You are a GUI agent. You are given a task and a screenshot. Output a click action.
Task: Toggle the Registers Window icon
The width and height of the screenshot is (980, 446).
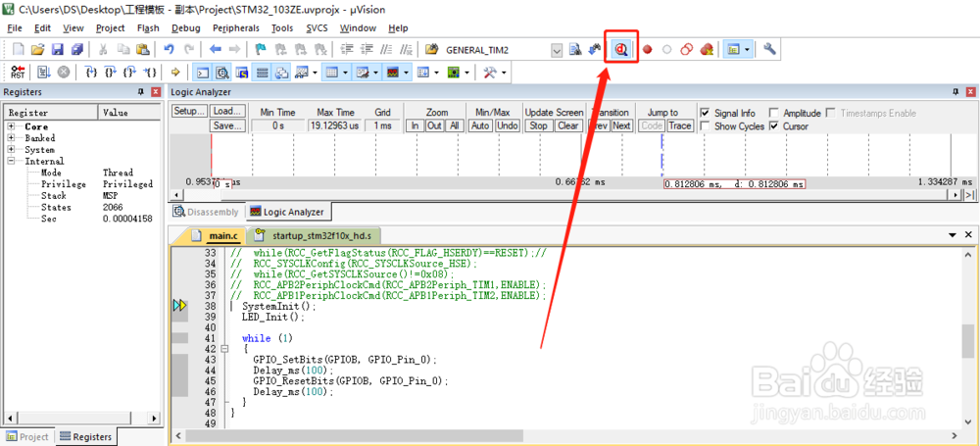point(262,73)
